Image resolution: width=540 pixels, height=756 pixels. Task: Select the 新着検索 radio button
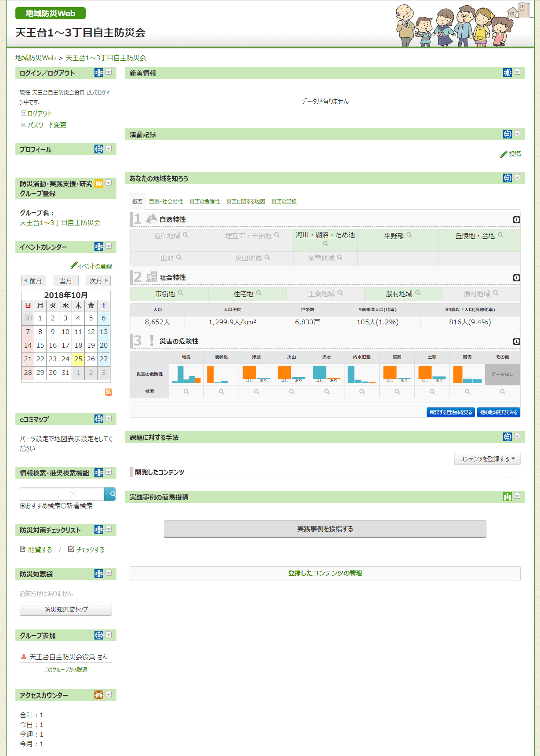[63, 506]
